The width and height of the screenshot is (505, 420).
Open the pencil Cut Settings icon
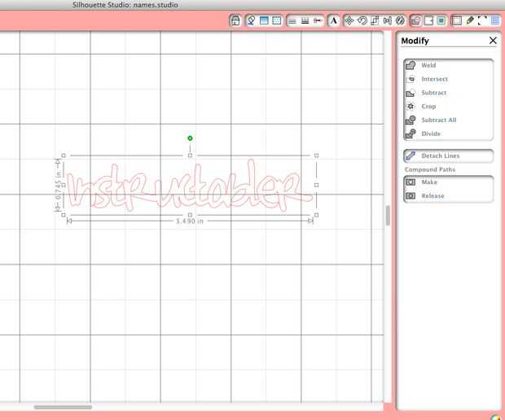pos(470,21)
